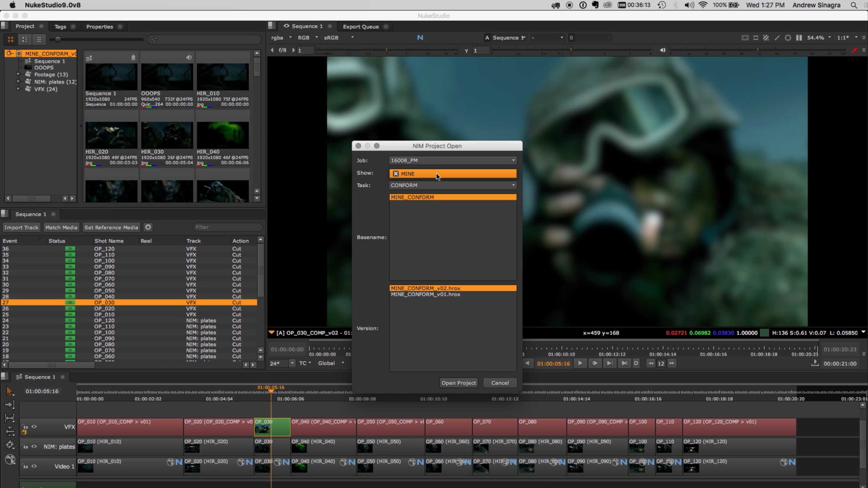This screenshot has height=488, width=868.
Task: Switch to the Export Queue tab
Action: (361, 26)
